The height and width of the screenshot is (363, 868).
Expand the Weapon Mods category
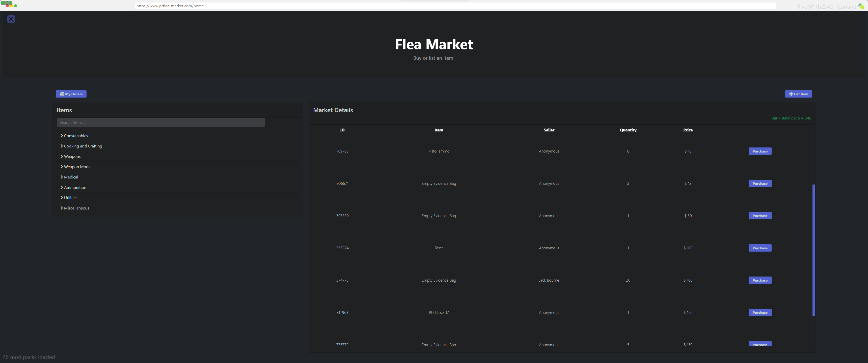tap(76, 167)
